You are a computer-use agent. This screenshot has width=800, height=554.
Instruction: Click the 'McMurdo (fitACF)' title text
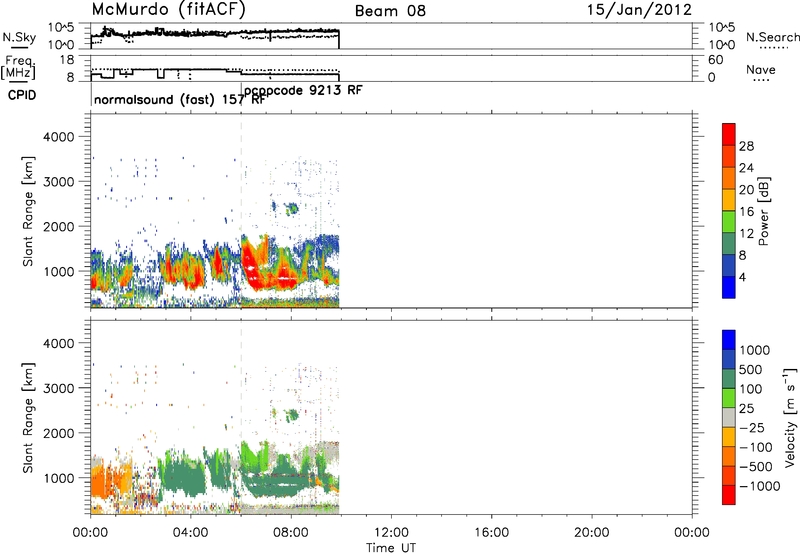[168, 9]
